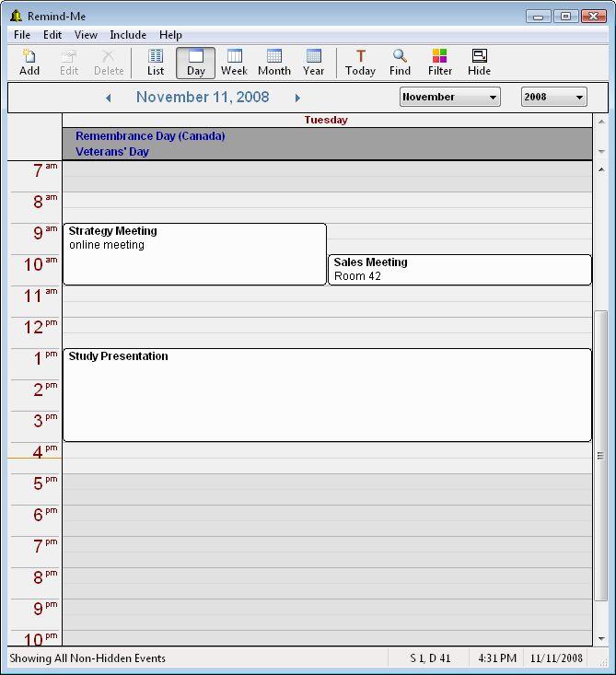The height and width of the screenshot is (675, 616).
Task: Click the 8 am time label
Action: (45, 202)
